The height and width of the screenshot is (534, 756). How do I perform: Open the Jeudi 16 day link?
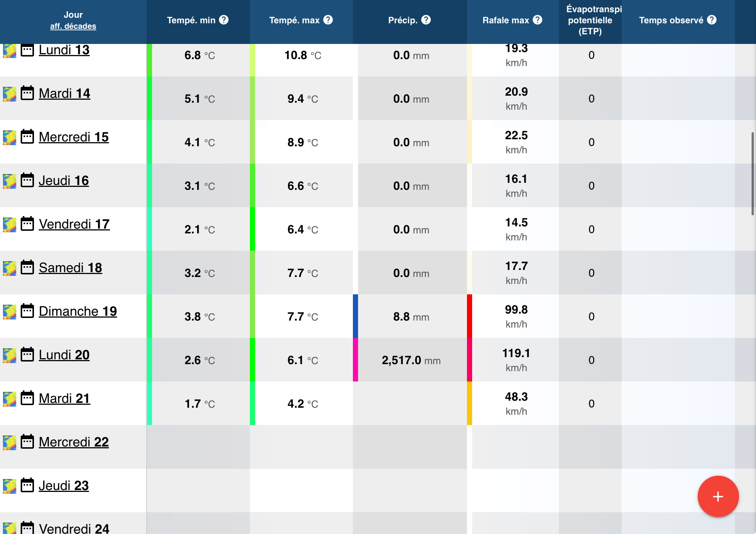click(63, 181)
